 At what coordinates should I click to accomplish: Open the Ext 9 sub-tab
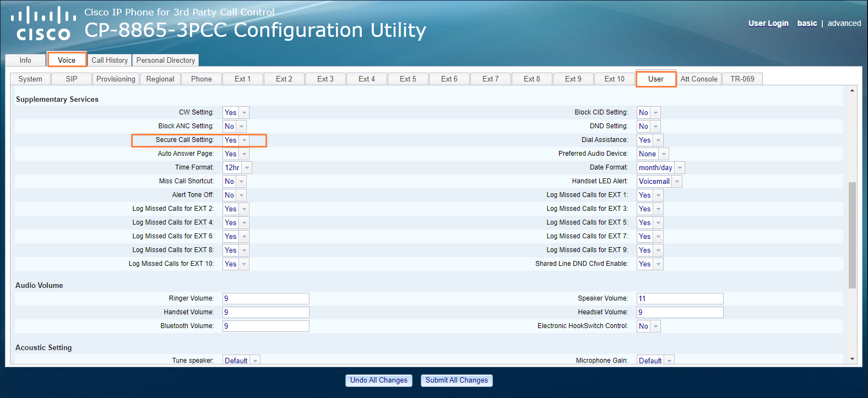[573, 79]
